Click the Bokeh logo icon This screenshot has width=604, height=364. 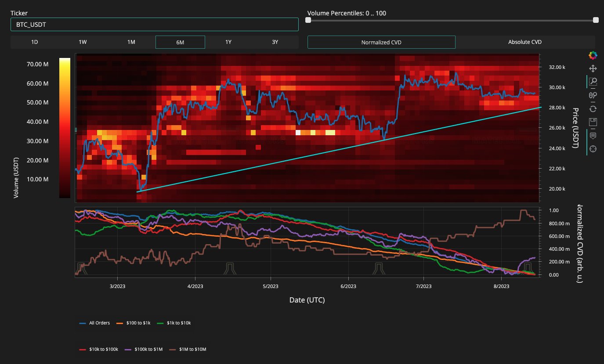593,55
